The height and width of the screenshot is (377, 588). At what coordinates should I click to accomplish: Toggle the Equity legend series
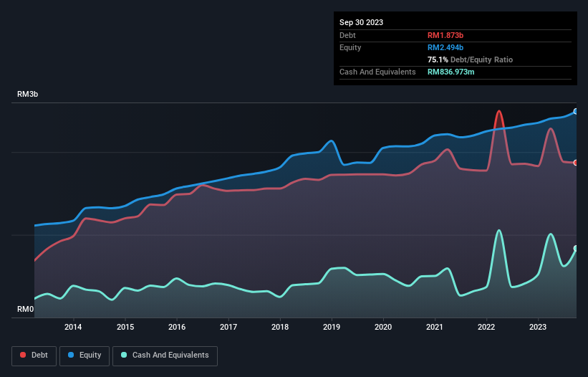click(85, 355)
